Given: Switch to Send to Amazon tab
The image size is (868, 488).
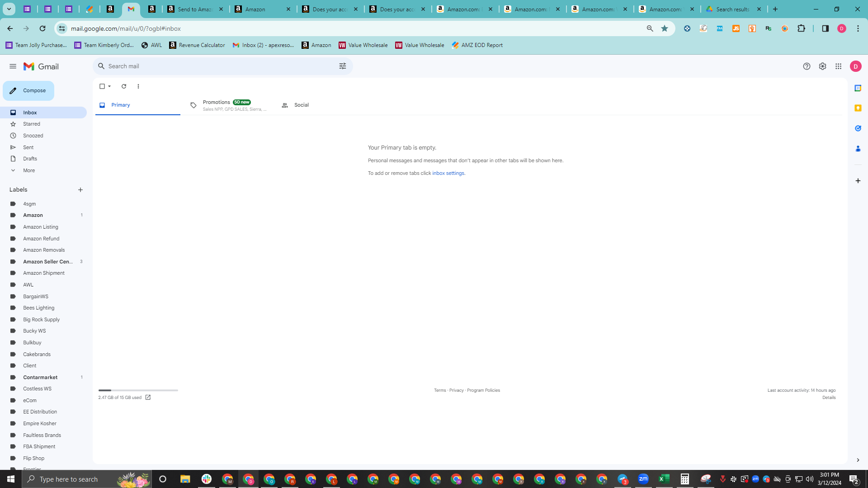Looking at the screenshot, I should tap(195, 9).
